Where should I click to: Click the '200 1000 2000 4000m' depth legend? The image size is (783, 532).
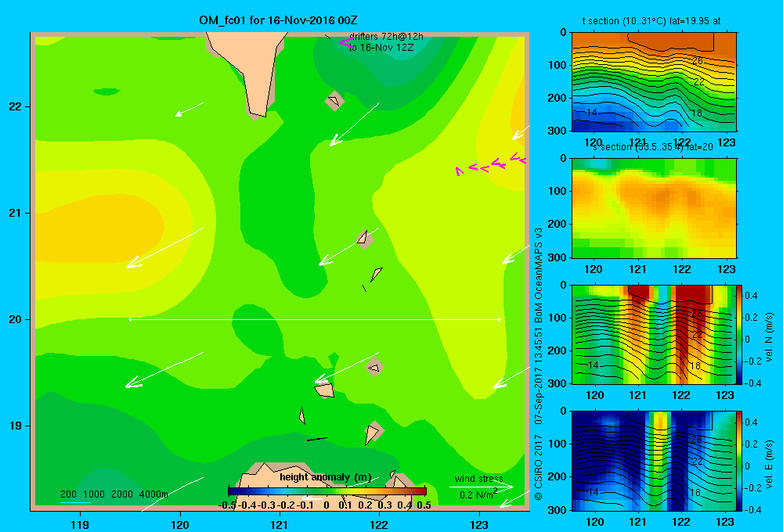114,494
